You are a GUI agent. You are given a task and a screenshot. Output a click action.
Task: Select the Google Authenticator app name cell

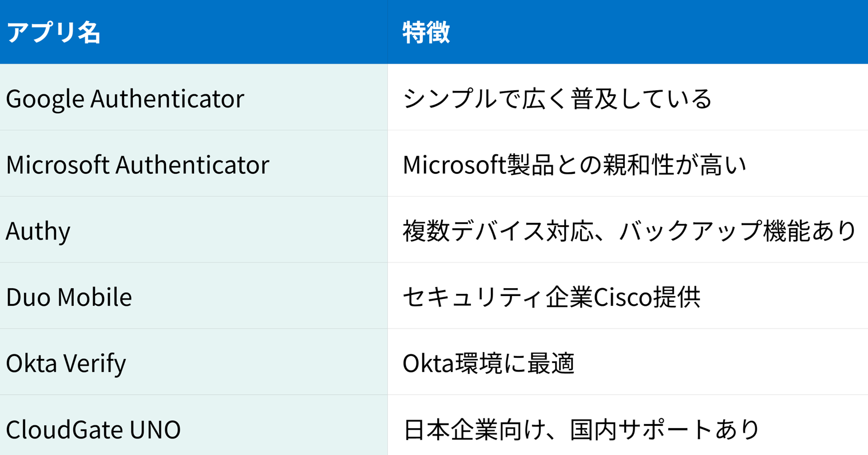tap(125, 98)
